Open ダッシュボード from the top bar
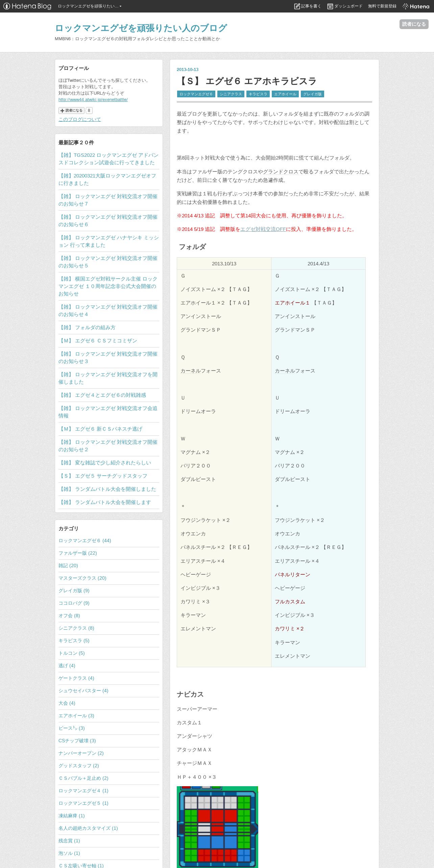The height and width of the screenshot is (868, 434). coord(345,6)
